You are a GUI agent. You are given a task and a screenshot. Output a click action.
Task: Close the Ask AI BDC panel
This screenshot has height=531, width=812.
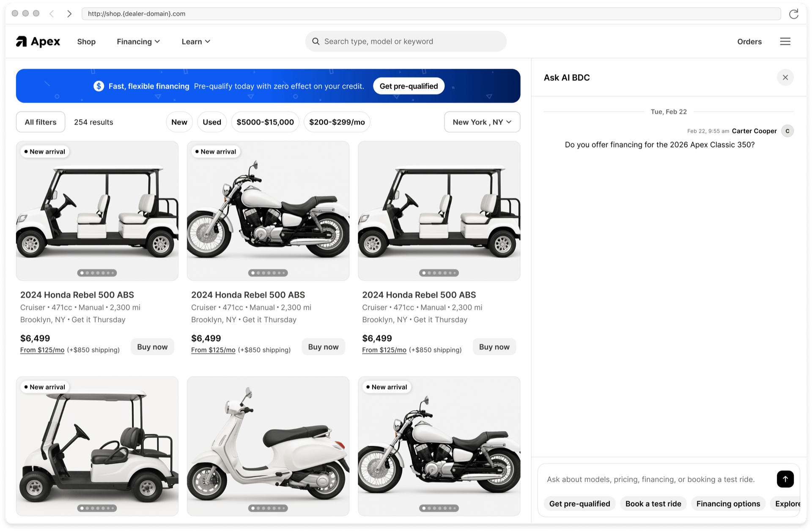pyautogui.click(x=785, y=77)
